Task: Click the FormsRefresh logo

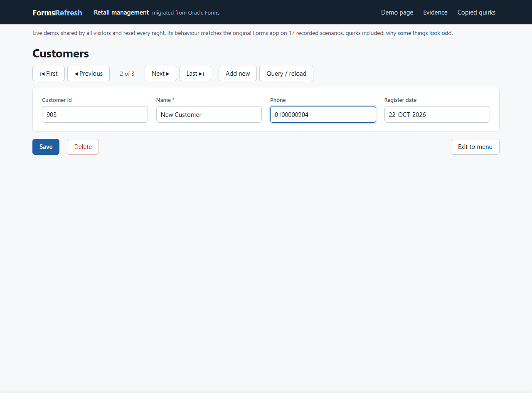Action: 57,12
